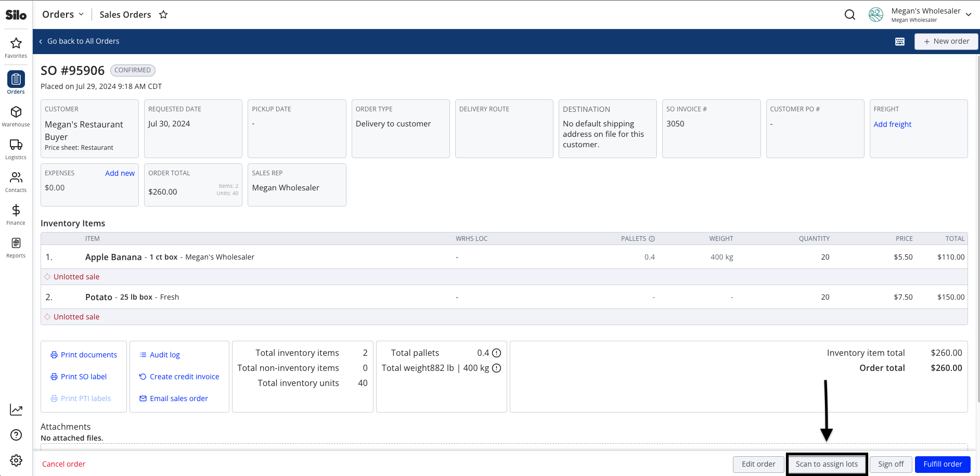Image resolution: width=980 pixels, height=476 pixels.
Task: Click the Total pallets info icon
Action: (x=497, y=353)
